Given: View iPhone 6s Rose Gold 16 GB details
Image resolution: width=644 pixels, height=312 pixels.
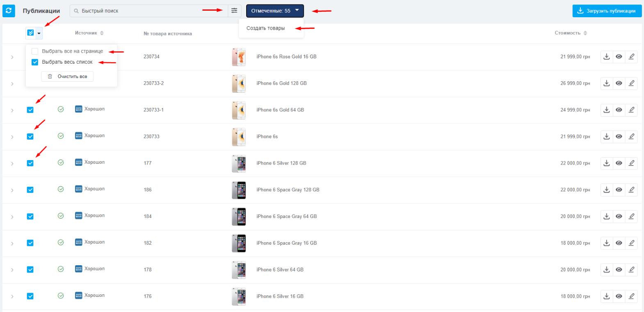Looking at the screenshot, I should pyautogui.click(x=619, y=57).
